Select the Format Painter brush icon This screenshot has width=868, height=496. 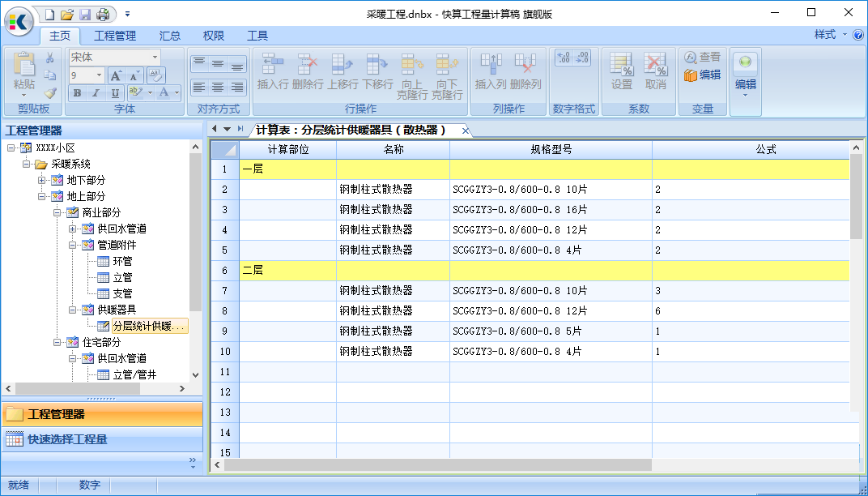[x=50, y=92]
